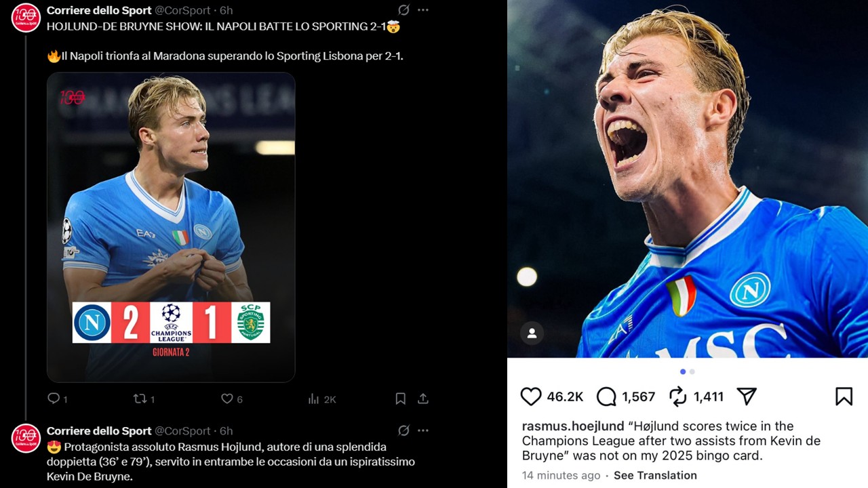Open more options menu on first tweet
The image size is (868, 488).
click(423, 10)
